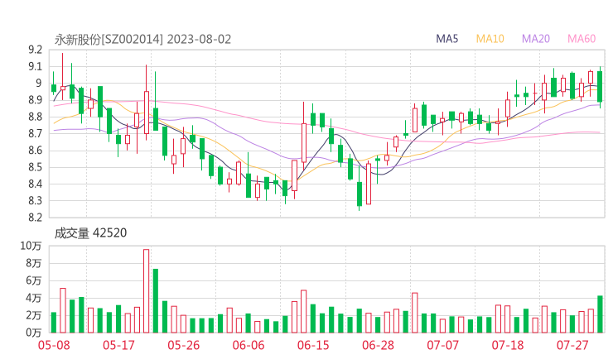Click the 05-26 date axis label
The height and width of the screenshot is (364, 613).
183,345
